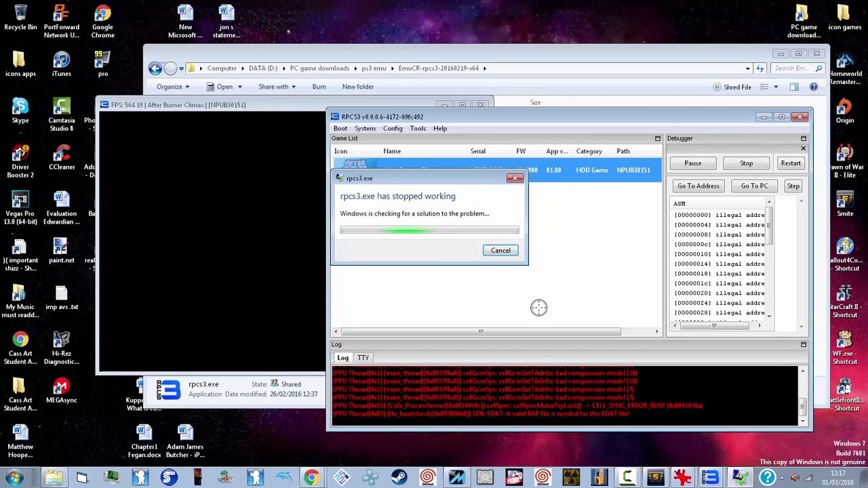Click the Windows Start button
Viewport: 868px width, 488px height.
pyautogui.click(x=14, y=478)
